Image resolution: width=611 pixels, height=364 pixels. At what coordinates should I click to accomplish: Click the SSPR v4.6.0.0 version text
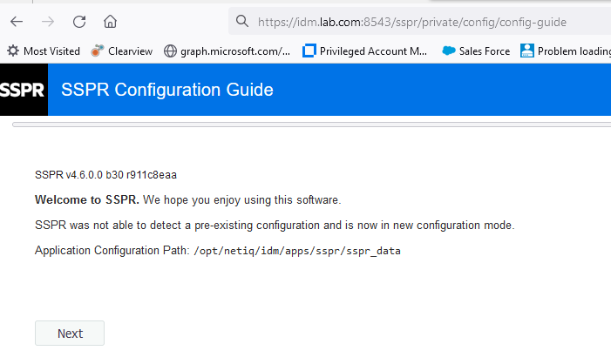tap(105, 175)
